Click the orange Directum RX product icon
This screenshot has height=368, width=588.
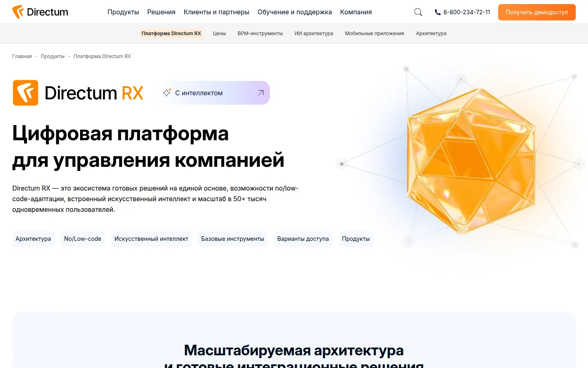click(x=25, y=93)
